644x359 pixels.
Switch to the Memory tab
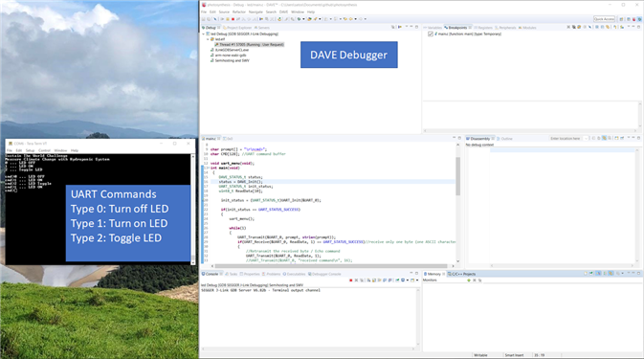coord(433,274)
